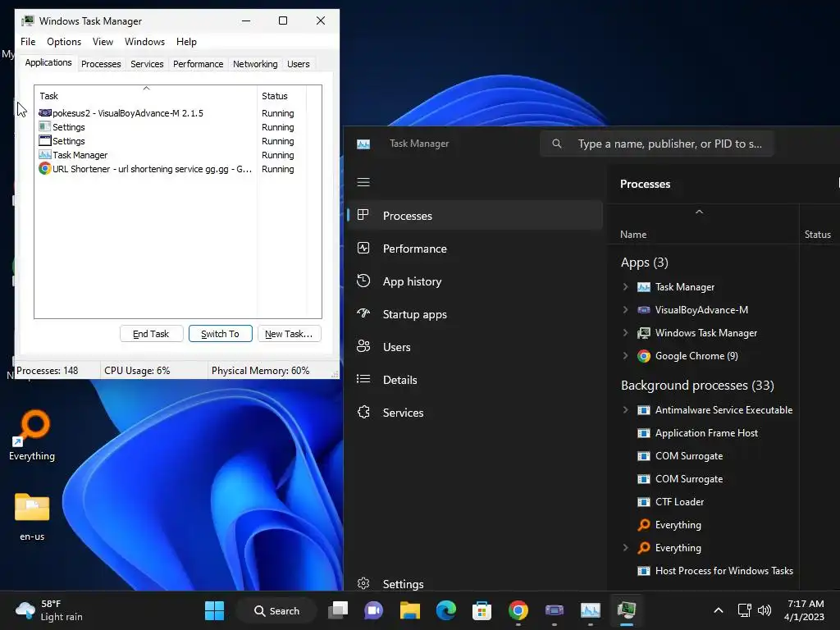Click the Switch To button
The height and width of the screenshot is (630, 840).
point(220,334)
